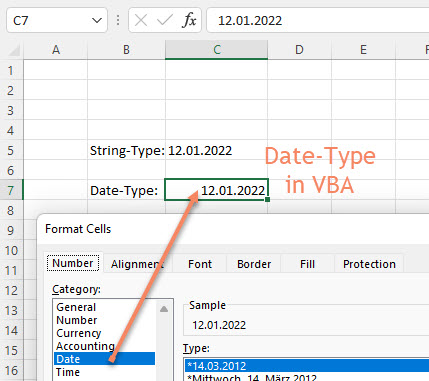Confirm entry with checkmark icon
The image size is (429, 381).
click(x=165, y=21)
